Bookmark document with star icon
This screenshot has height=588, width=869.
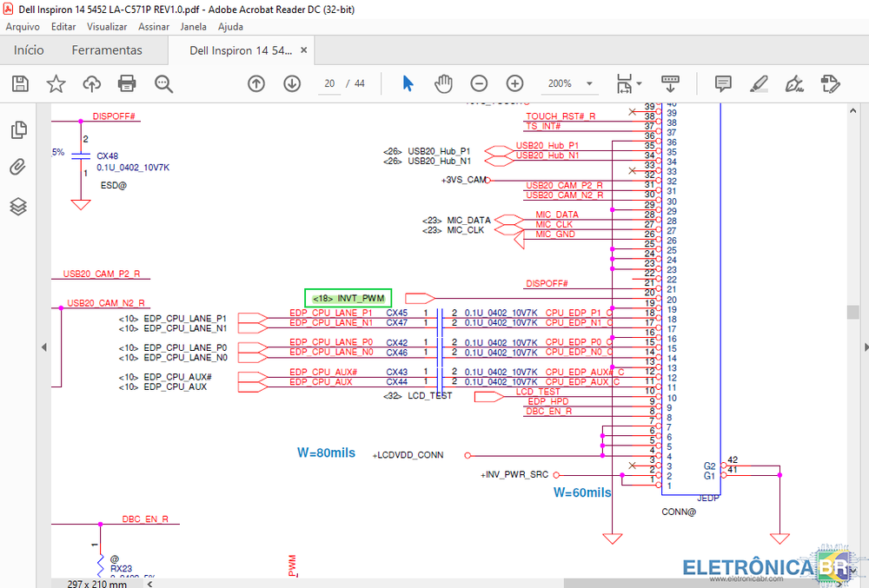[x=56, y=83]
